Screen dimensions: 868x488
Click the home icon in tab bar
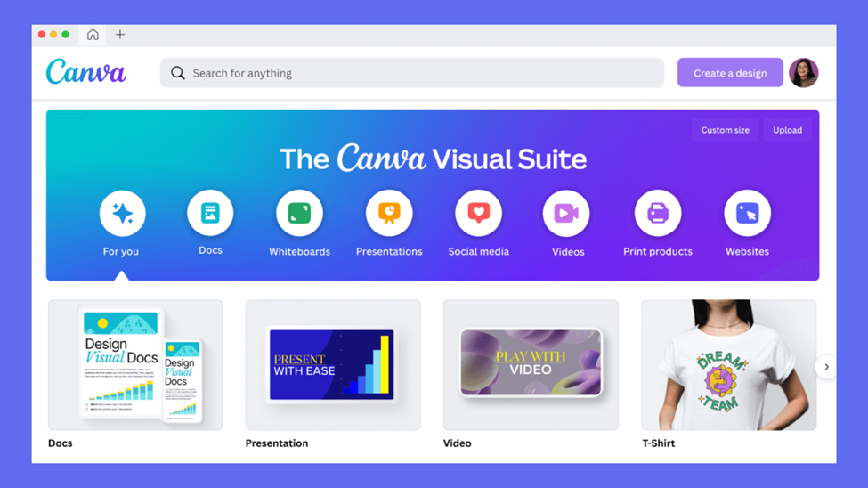(93, 35)
